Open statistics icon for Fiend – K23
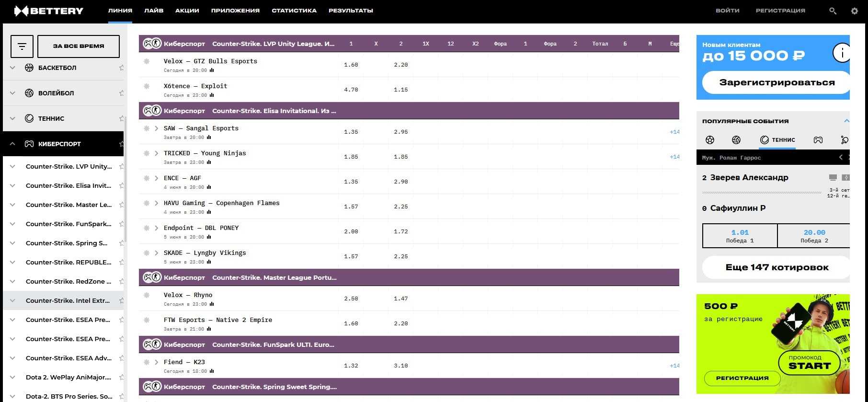The image size is (868, 402). [212, 371]
